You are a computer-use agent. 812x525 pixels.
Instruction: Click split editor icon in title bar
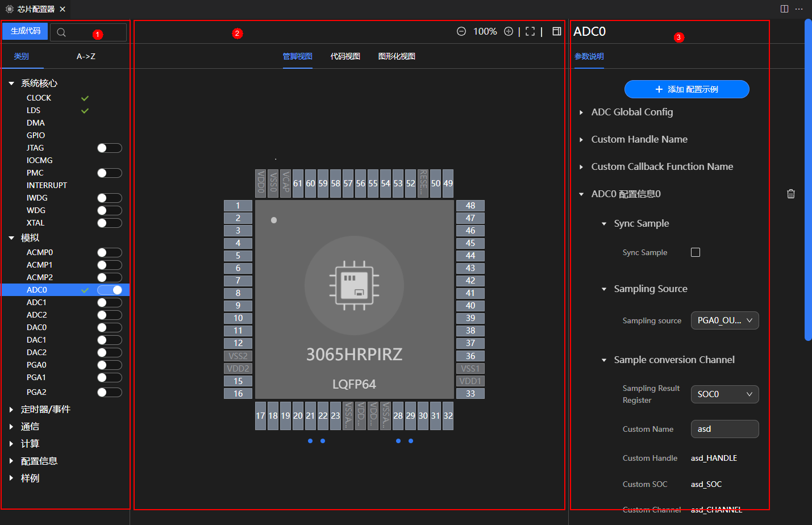pyautogui.click(x=784, y=9)
